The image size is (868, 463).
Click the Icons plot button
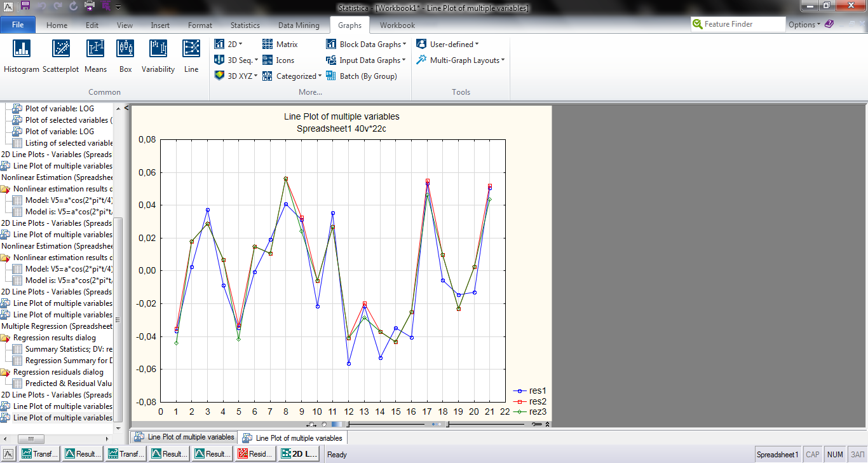click(278, 60)
